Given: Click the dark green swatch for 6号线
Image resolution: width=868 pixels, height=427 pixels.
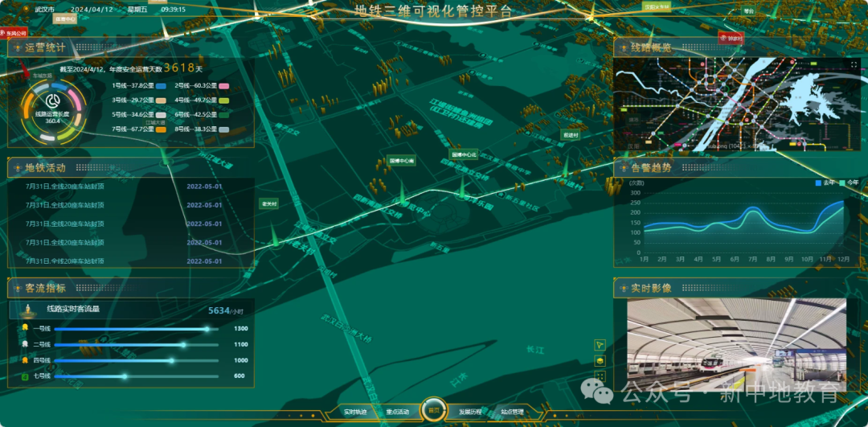Looking at the screenshot, I should 224,115.
